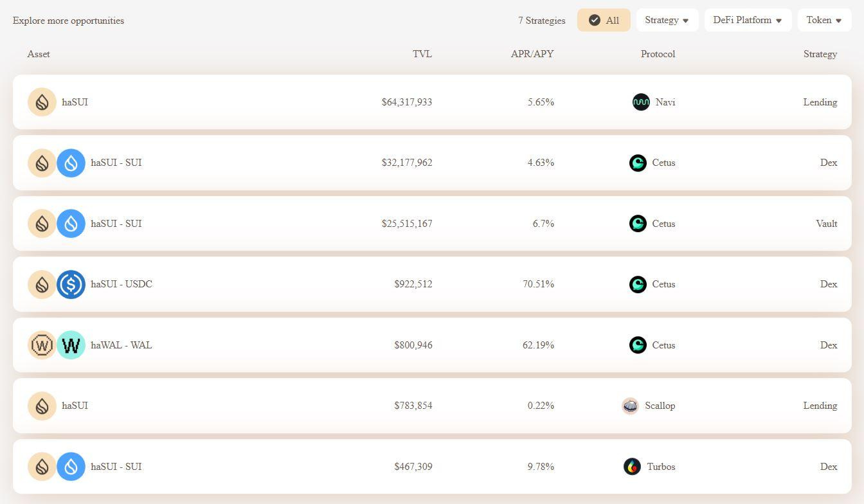The image size is (864, 504).
Task: Click the 'Vault' strategy label
Action: [827, 224]
